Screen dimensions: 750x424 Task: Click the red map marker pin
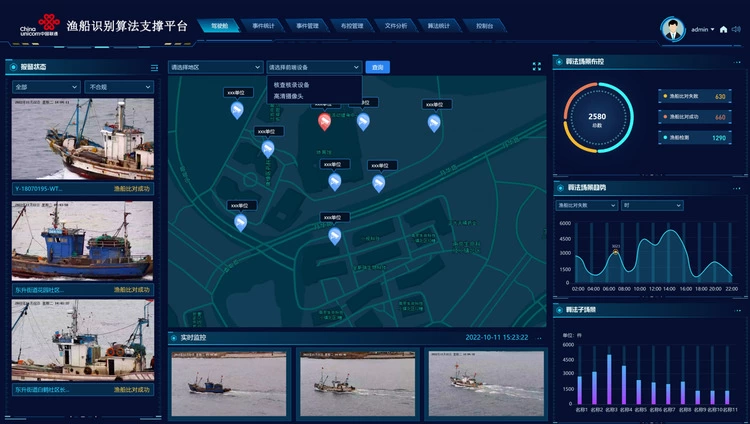point(324,121)
